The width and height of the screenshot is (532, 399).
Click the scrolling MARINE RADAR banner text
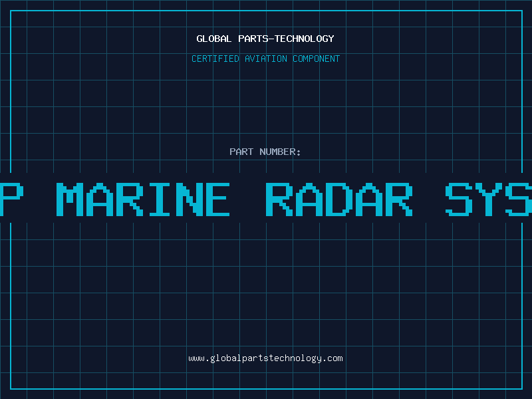click(x=266, y=199)
